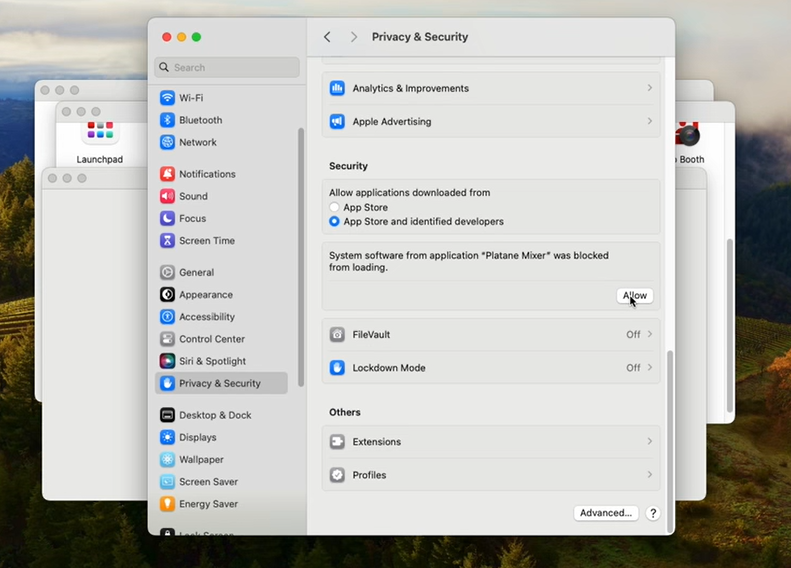Select the Screen Saver icon
This screenshot has width=791, height=568.
167,482
